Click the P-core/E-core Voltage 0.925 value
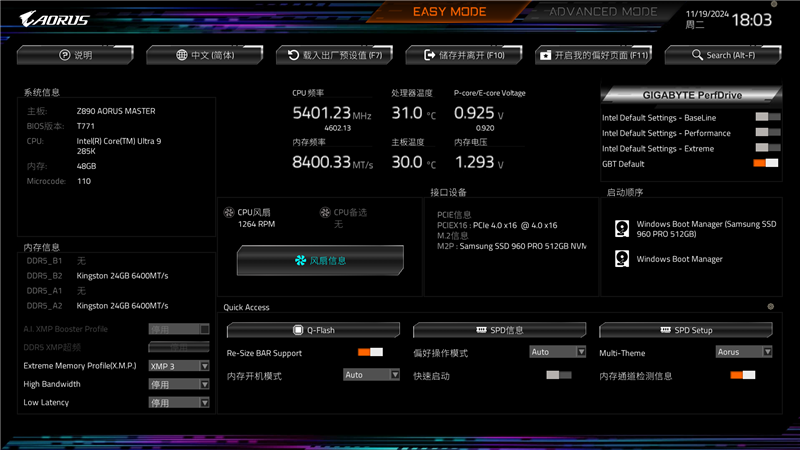 click(479, 113)
